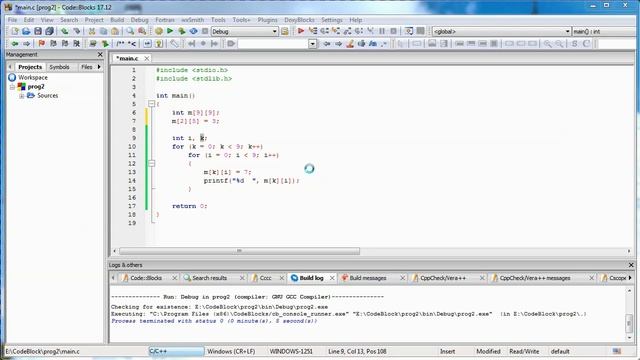Image resolution: width=640 pixels, height=360 pixels.
Task: Close the Logs & others panel
Action: [631, 265]
